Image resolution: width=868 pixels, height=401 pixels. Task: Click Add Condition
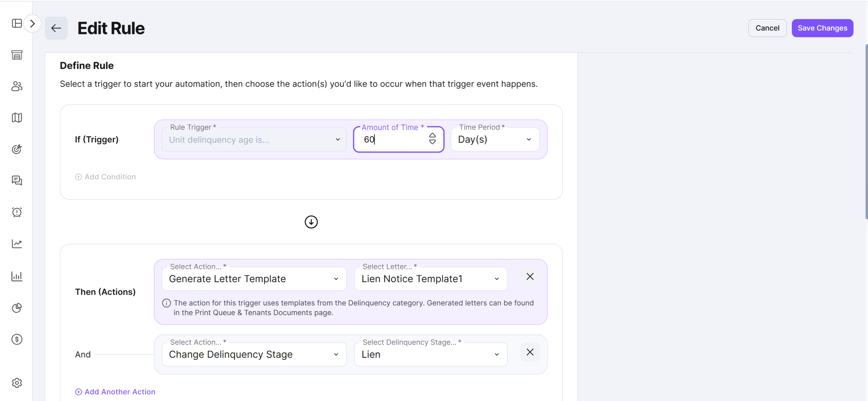105,177
